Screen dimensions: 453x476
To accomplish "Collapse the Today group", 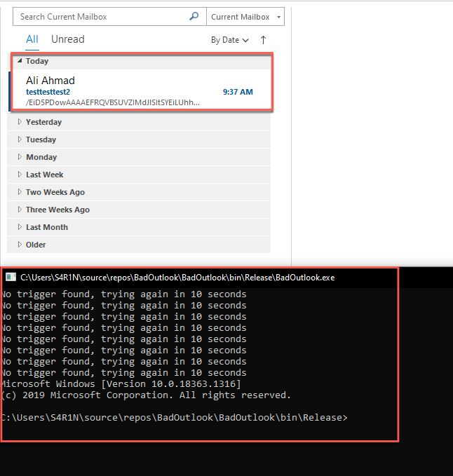I will 20,61.
